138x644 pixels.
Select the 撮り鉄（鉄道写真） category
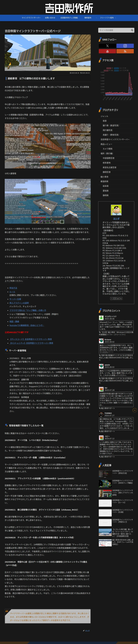click(x=111, y=125)
